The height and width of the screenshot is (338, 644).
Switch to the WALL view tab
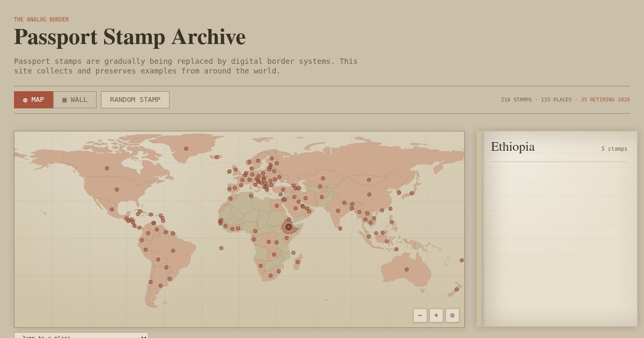(x=75, y=100)
